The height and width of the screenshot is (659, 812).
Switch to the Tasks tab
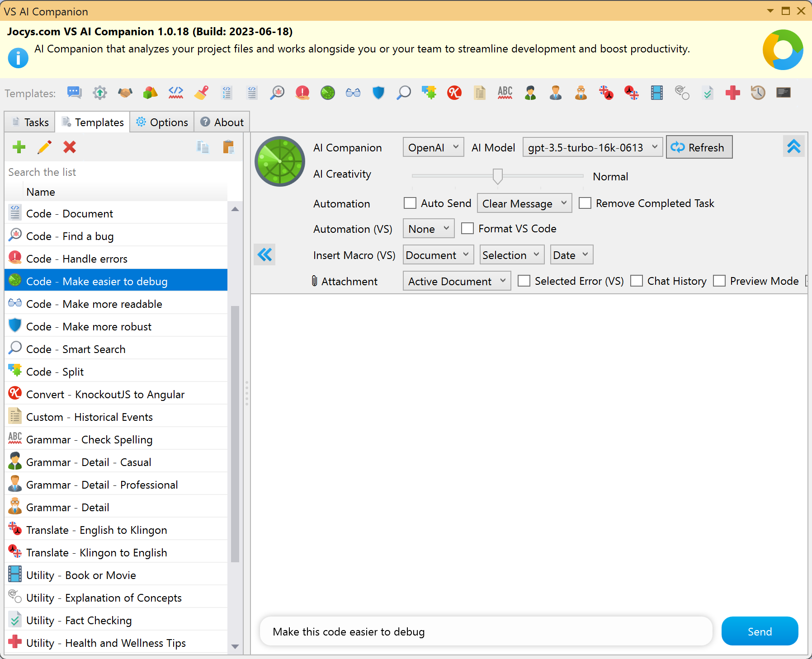coord(29,122)
